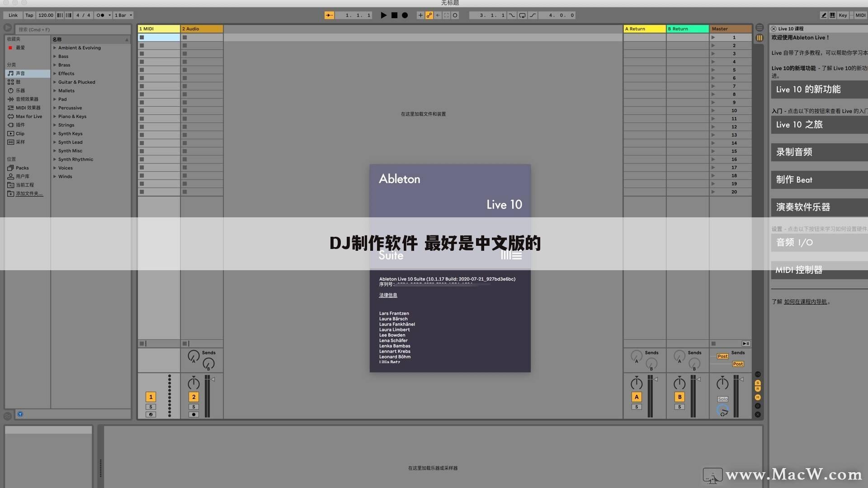Expand the Brass folder
The image size is (868, 488).
coord(55,65)
